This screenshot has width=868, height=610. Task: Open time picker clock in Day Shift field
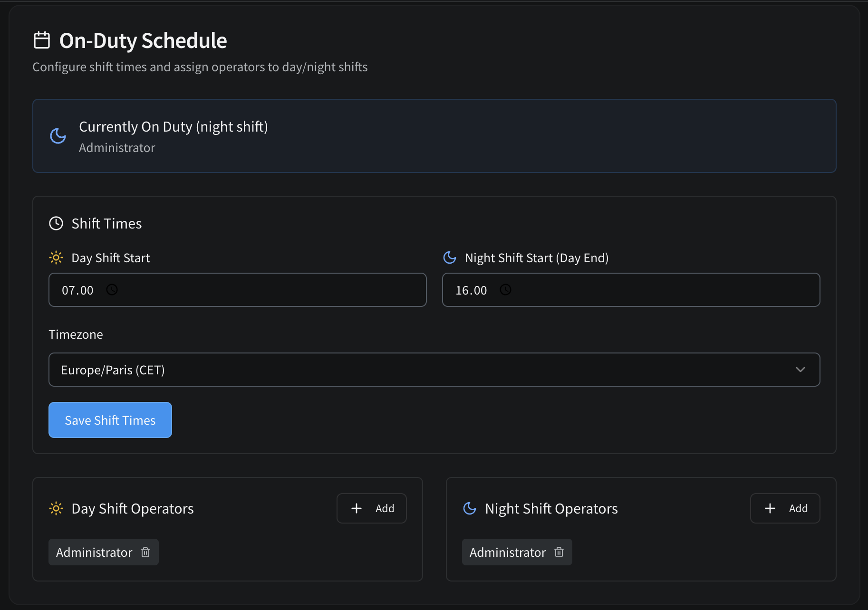click(112, 290)
